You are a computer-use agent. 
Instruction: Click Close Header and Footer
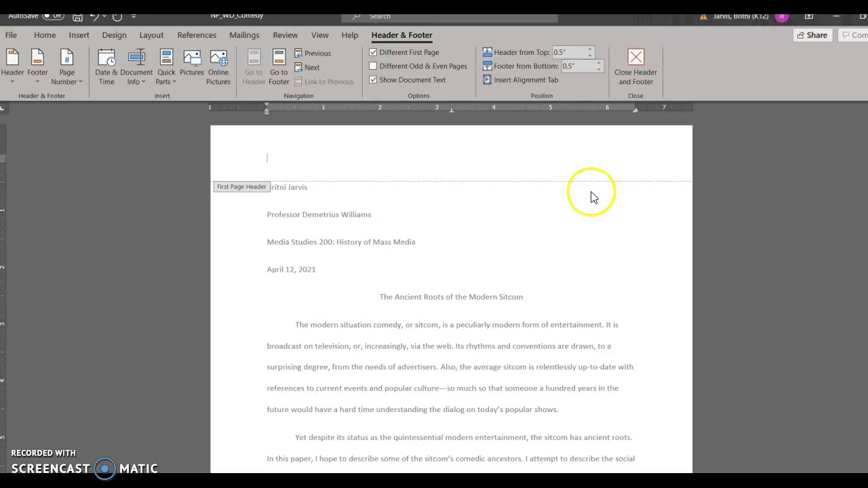635,67
